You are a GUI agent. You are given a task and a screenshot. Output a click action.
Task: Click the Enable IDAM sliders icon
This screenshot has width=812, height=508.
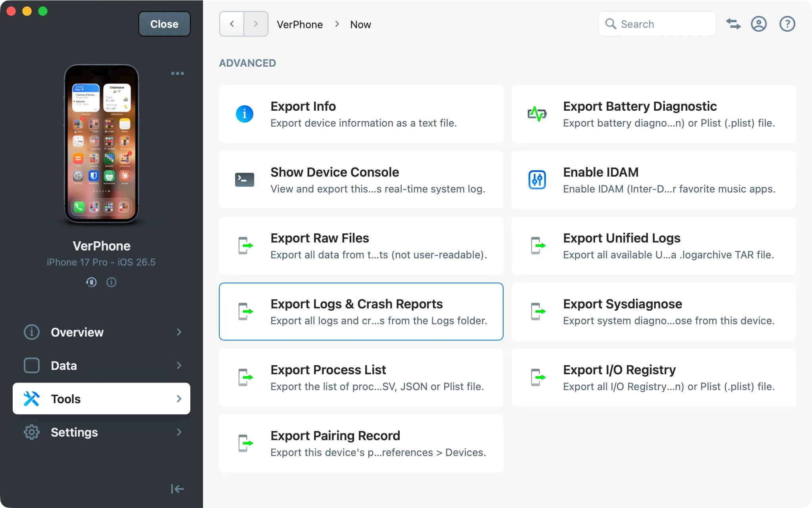pyautogui.click(x=537, y=180)
